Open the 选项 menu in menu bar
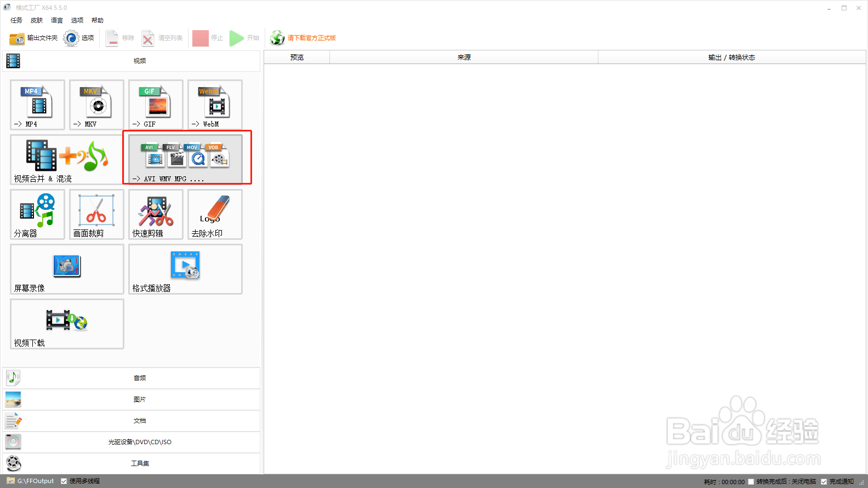This screenshot has width=868, height=488. [77, 20]
